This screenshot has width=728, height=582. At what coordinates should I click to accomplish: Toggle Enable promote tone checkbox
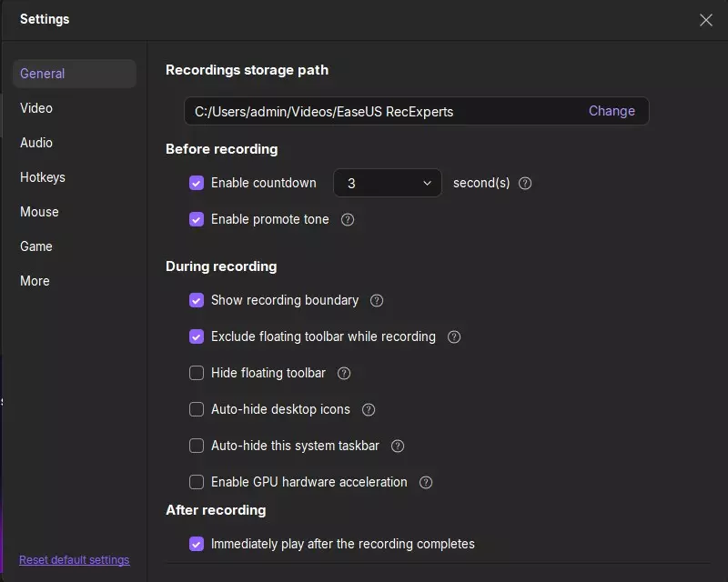tap(197, 219)
